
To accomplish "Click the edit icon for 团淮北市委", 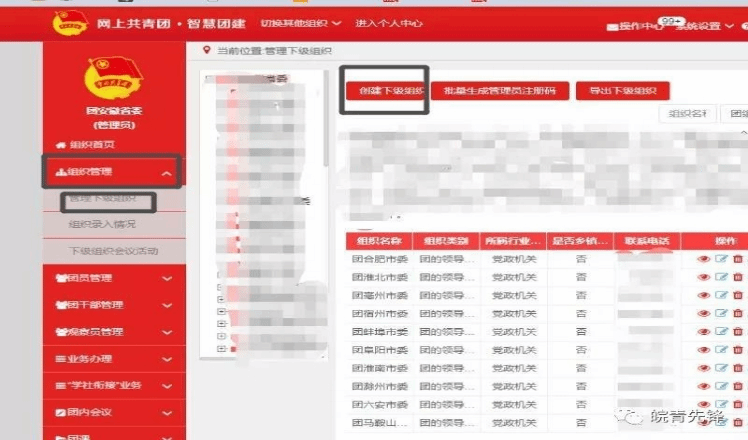I will [720, 277].
